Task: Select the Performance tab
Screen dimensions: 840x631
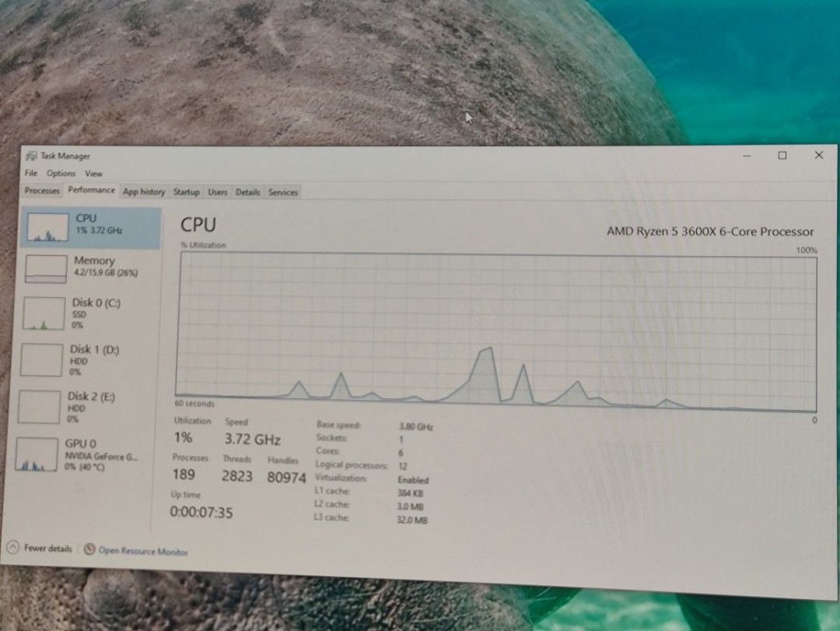Action: point(92,190)
